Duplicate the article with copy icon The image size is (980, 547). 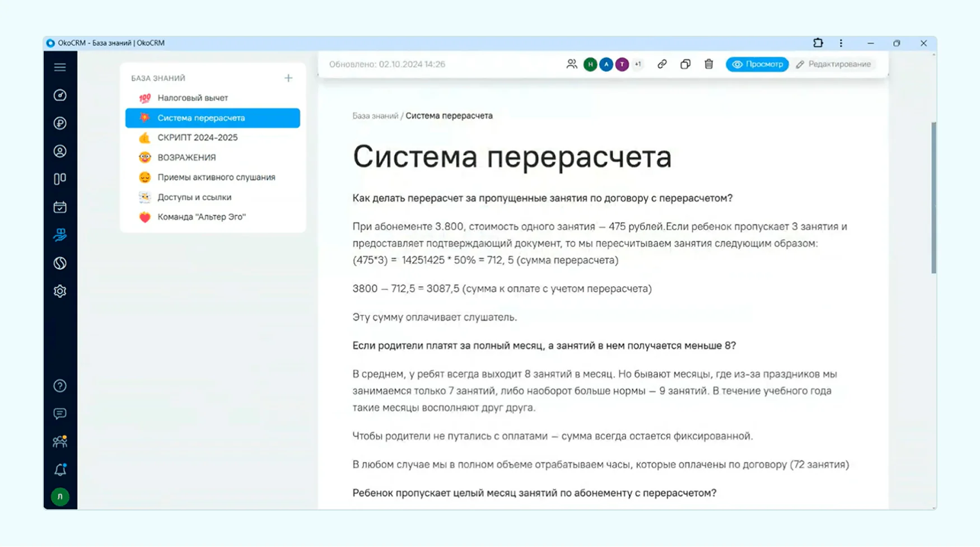pos(685,64)
